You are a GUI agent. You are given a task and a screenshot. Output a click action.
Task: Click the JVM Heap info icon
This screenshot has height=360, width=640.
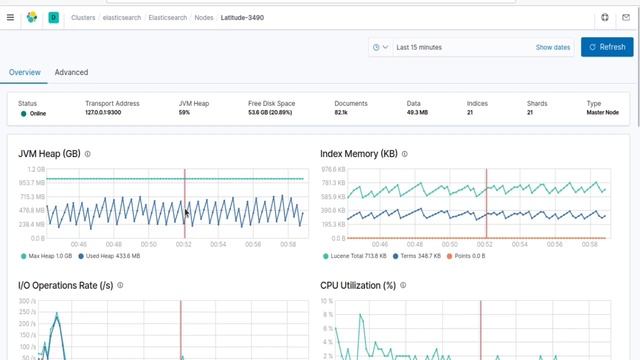tap(87, 154)
